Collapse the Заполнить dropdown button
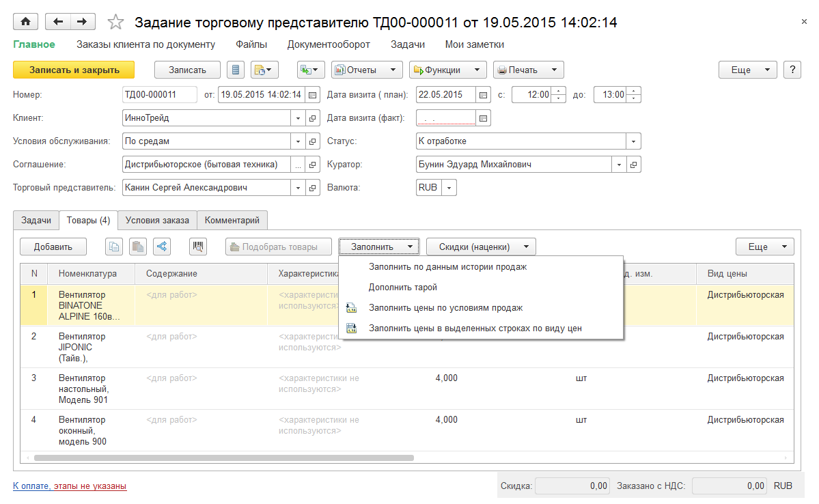Viewport: 819px width, 504px height. pos(378,247)
